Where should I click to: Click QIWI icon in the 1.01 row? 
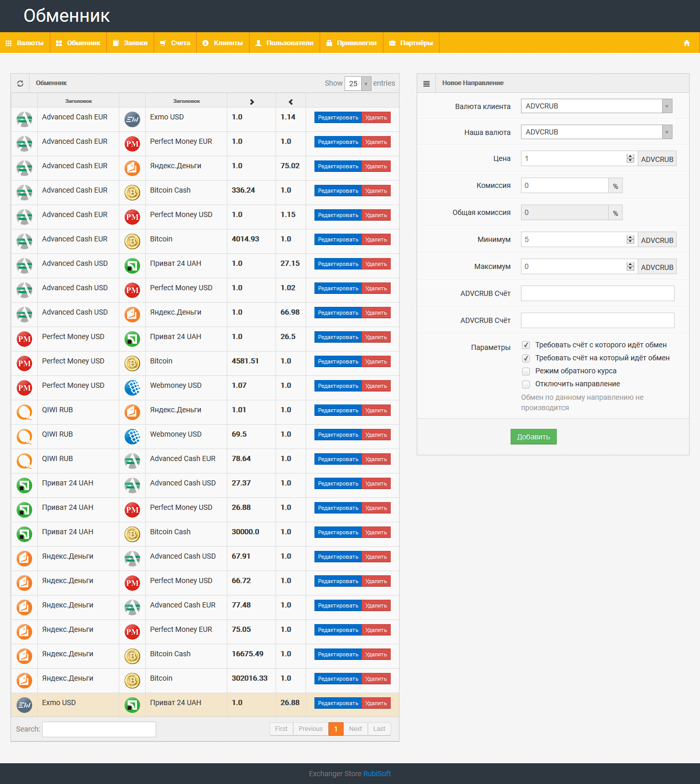click(24, 412)
